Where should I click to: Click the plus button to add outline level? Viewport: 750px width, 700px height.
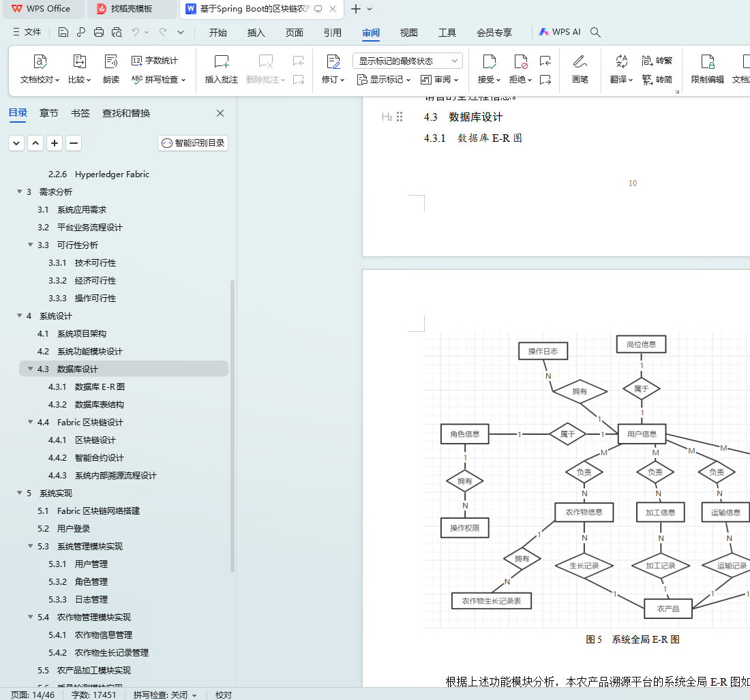(55, 143)
